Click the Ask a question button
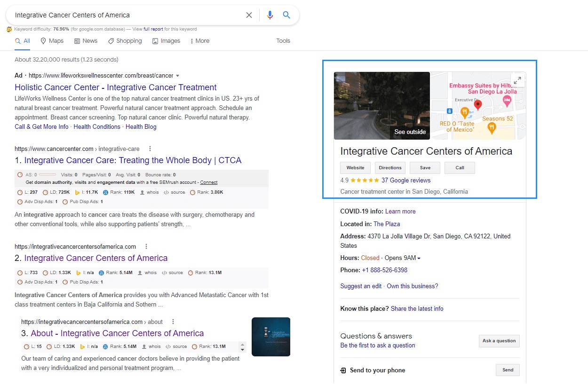 pyautogui.click(x=499, y=341)
